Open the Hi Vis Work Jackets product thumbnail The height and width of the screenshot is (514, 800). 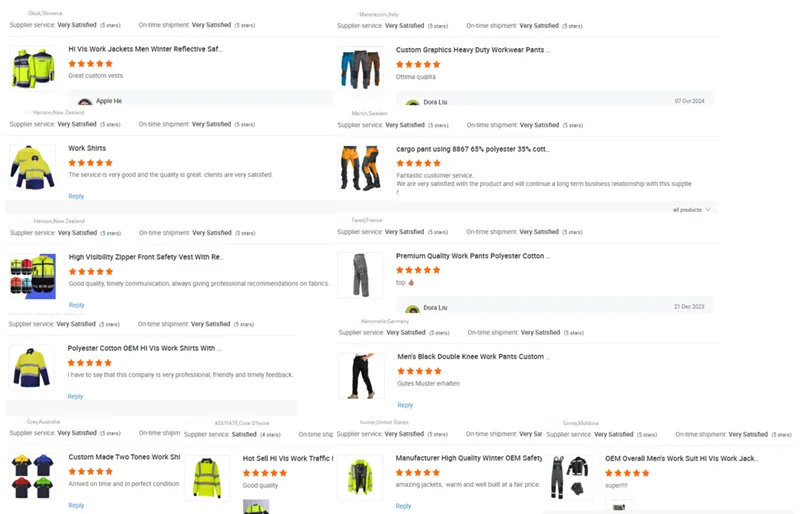[33, 68]
